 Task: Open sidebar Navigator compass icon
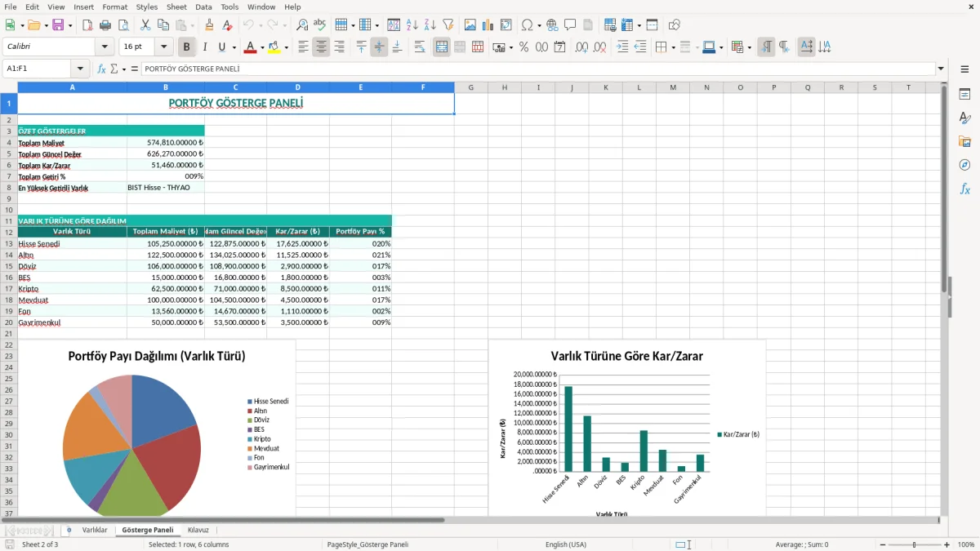coord(964,165)
